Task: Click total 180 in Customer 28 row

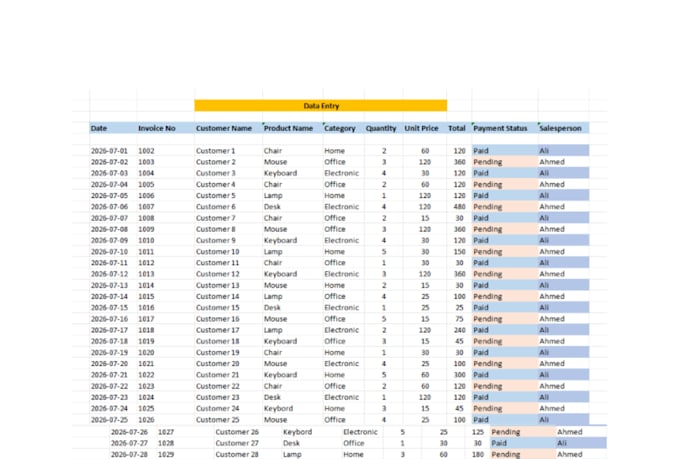Action: point(477,454)
